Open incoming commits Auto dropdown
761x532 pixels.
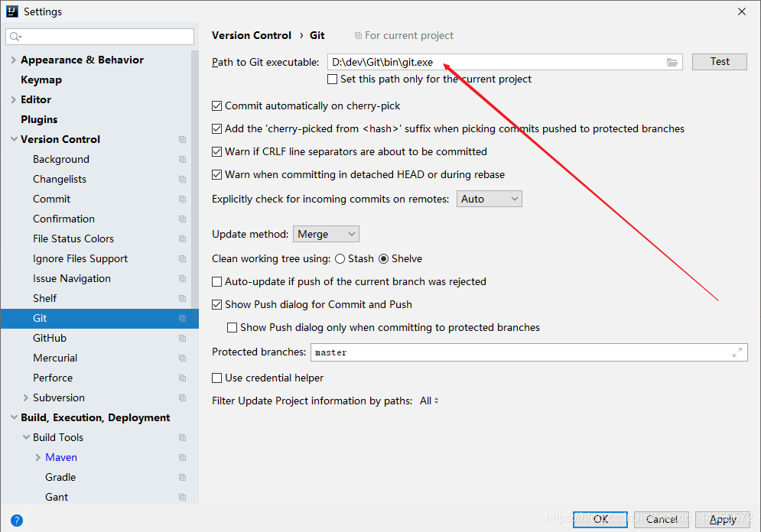tap(489, 199)
